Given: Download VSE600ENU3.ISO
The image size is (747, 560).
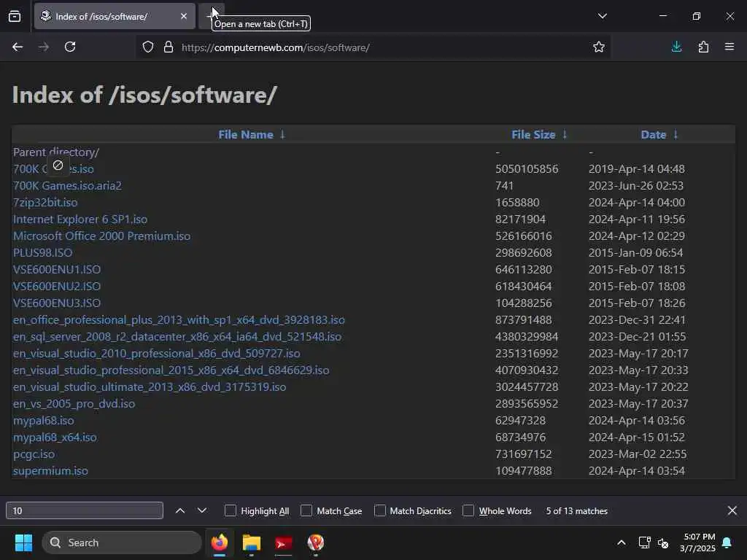Looking at the screenshot, I should pos(57,303).
